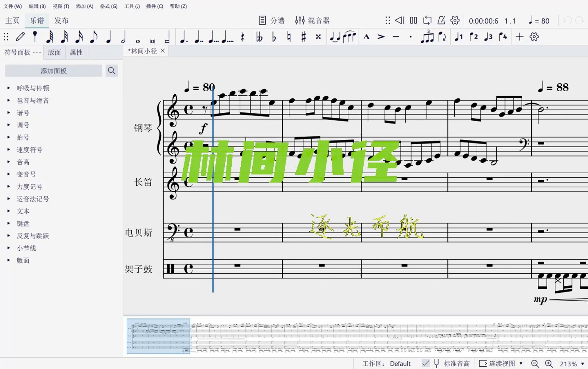588x369 pixels.
Task: Switch to the 主页 tab
Action: (x=12, y=20)
